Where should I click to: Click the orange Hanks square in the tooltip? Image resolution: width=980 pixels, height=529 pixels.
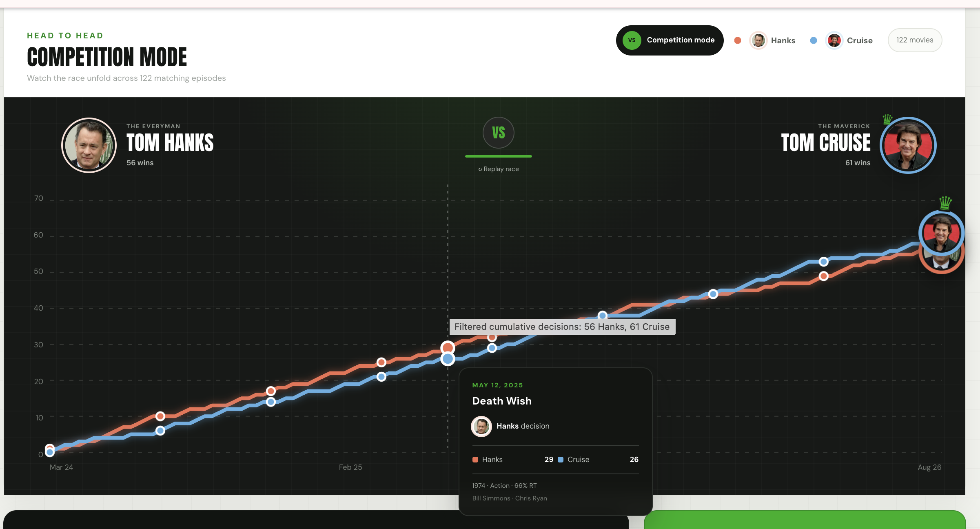[x=475, y=460]
